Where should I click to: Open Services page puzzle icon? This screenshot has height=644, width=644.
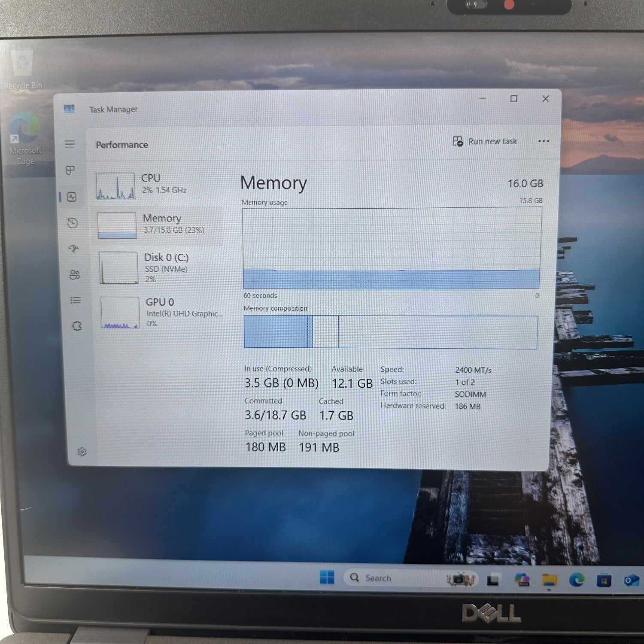tap(77, 326)
